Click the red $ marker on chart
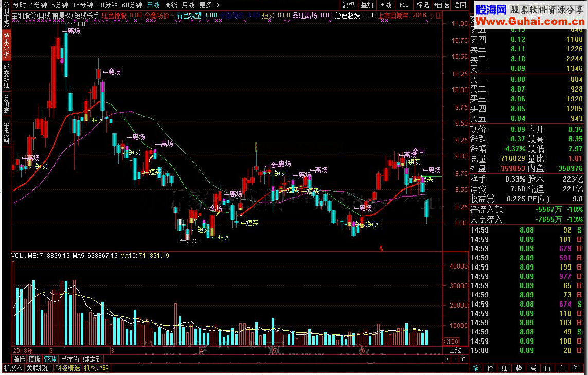588x375 pixels. click(381, 248)
